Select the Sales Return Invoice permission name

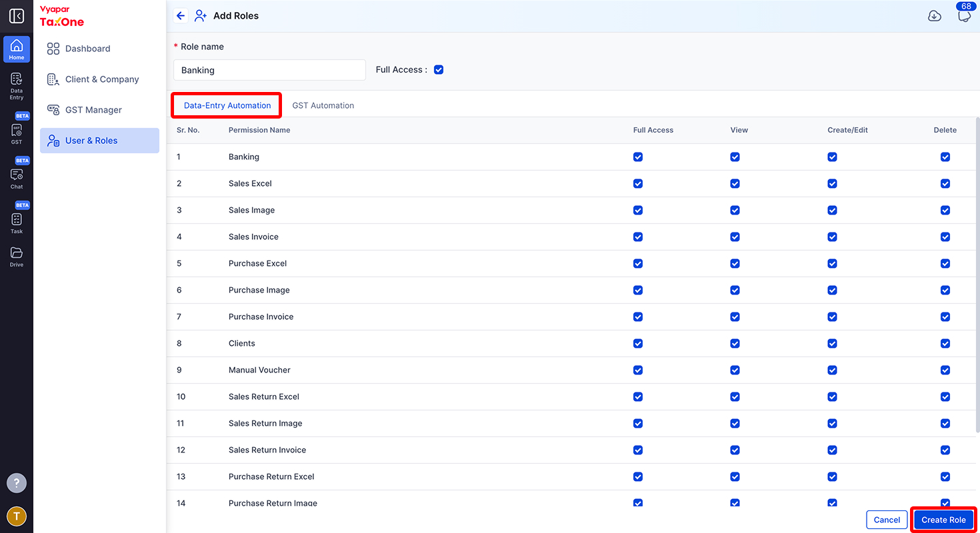pos(267,450)
